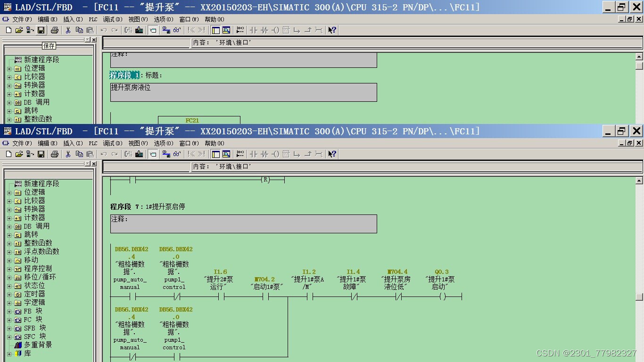Click New file icon in the bottom window

pos(8,154)
